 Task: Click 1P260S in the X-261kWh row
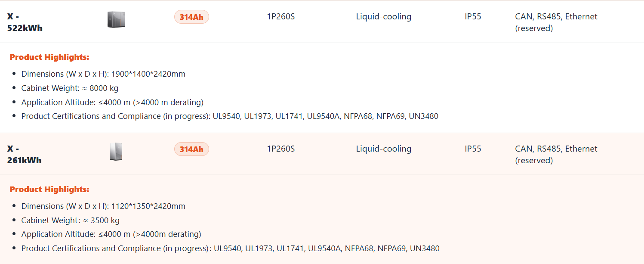point(280,149)
